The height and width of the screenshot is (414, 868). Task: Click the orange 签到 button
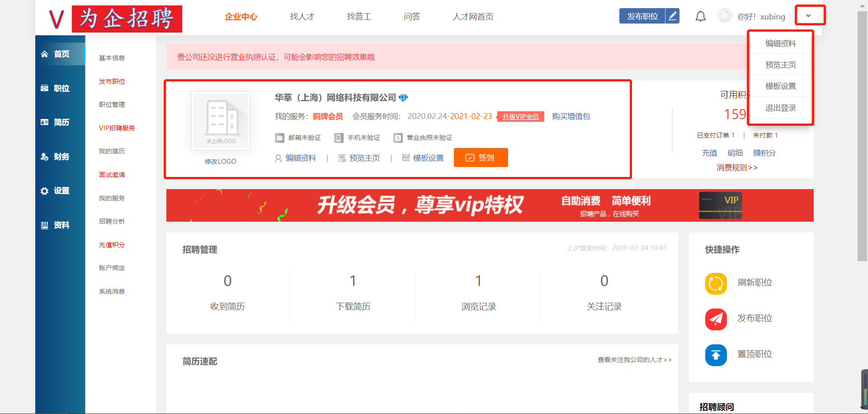point(481,157)
